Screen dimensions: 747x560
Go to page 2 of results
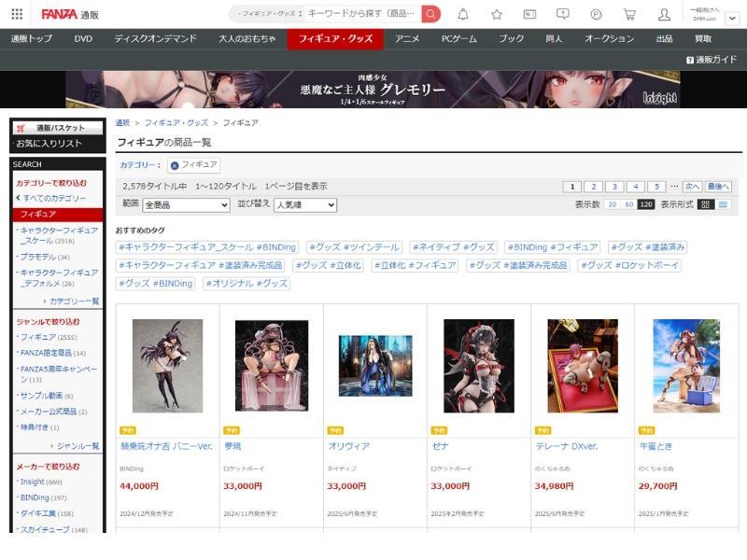click(x=594, y=187)
